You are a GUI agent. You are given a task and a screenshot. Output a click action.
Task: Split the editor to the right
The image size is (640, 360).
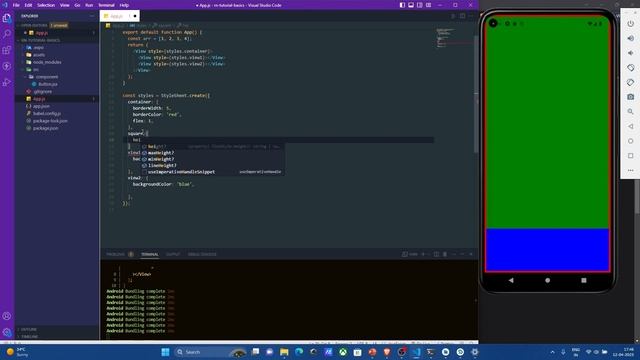462,16
